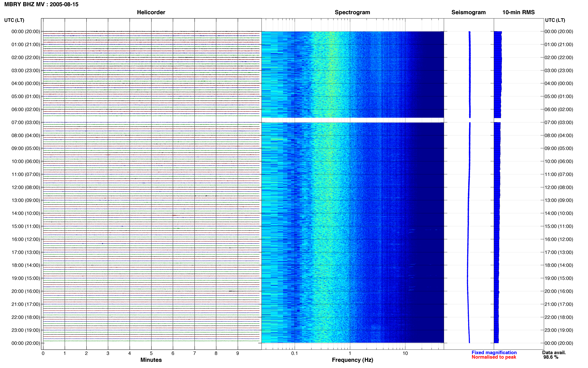Select the left-axis 02:00 (22:00) time label
The width and height of the screenshot is (588, 368).
[x=26, y=57]
